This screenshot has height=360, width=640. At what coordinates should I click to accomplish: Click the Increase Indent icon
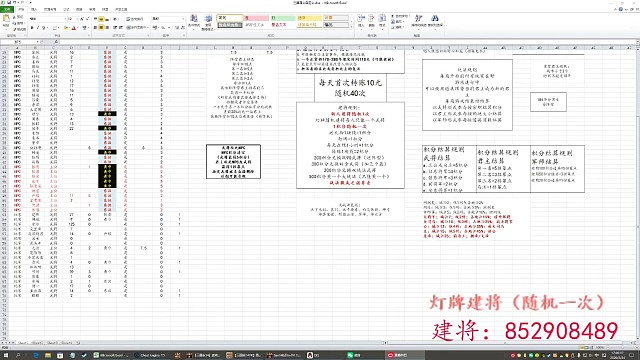[x=121, y=28]
